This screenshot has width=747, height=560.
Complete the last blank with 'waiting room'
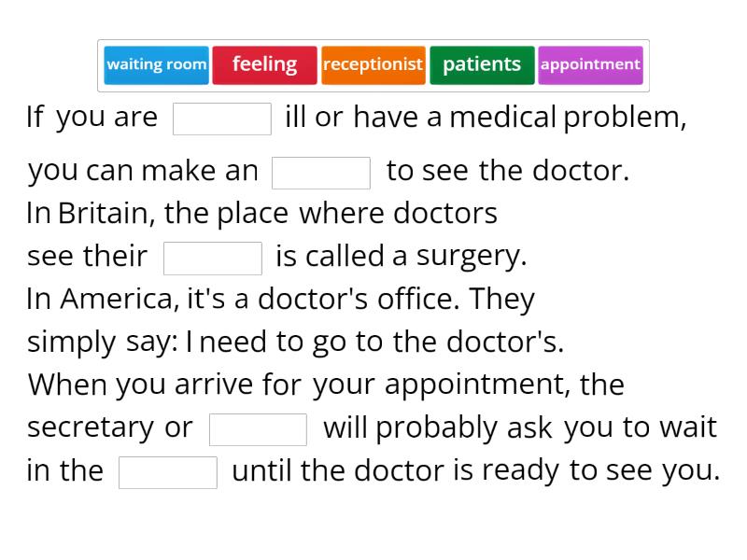point(167,471)
